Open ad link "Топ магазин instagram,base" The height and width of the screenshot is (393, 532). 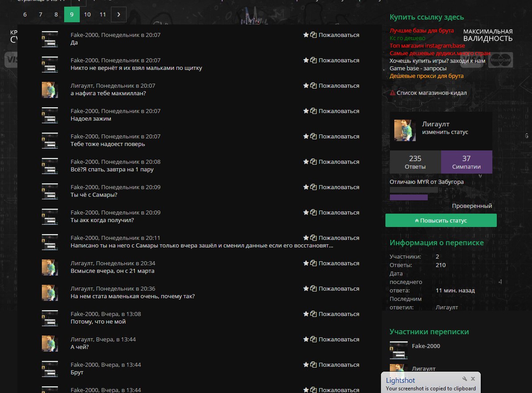tap(427, 45)
